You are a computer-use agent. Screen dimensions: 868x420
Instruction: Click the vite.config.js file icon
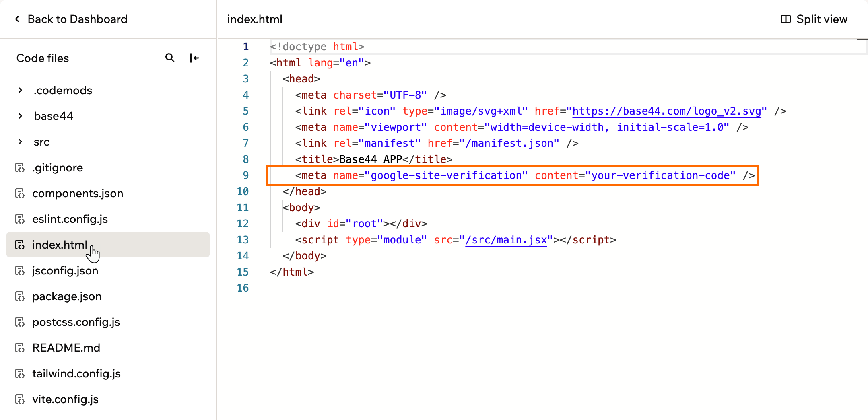tap(20, 399)
